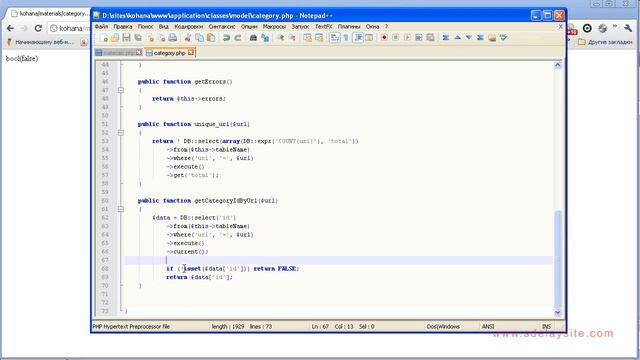
Task: Toggle word wrap toolbar button
Action: tap(335, 38)
